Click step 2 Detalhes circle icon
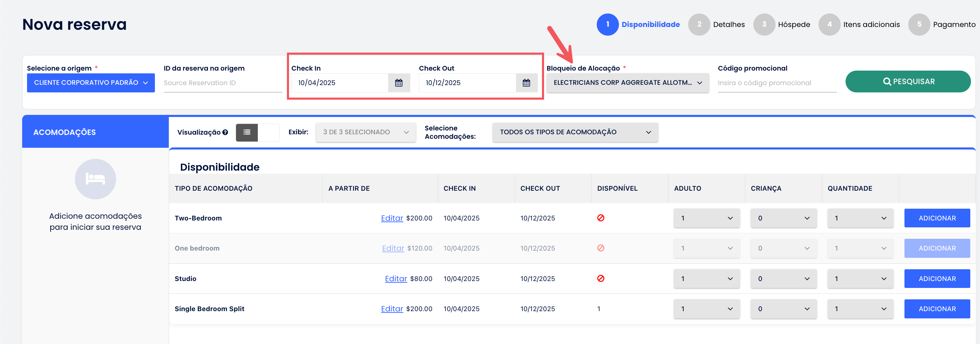The width and height of the screenshot is (980, 344). [x=699, y=24]
